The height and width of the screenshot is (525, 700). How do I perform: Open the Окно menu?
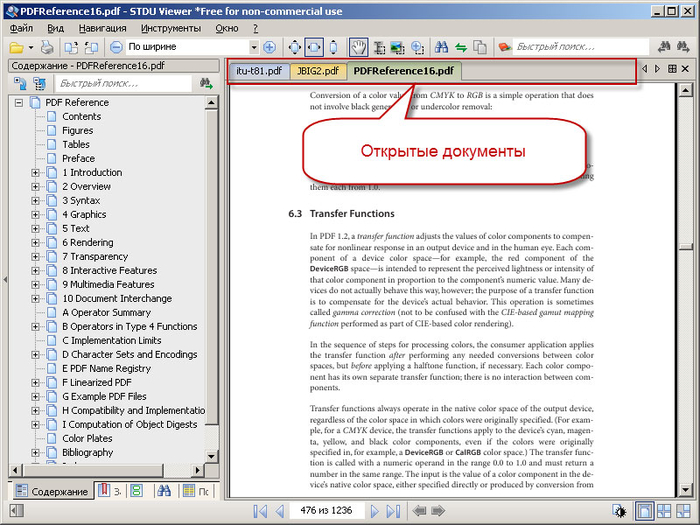(227, 29)
